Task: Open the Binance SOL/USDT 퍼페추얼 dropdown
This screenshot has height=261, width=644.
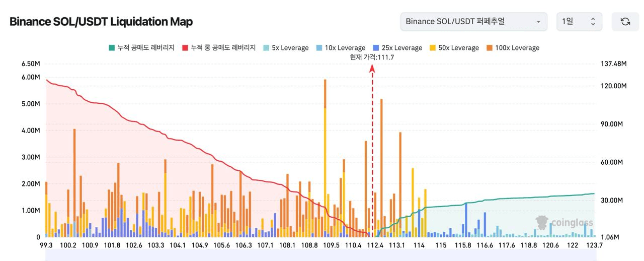Action: 473,22
